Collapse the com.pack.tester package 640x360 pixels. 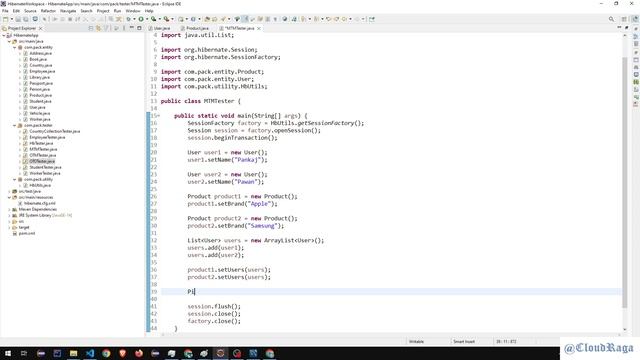(x=15, y=125)
